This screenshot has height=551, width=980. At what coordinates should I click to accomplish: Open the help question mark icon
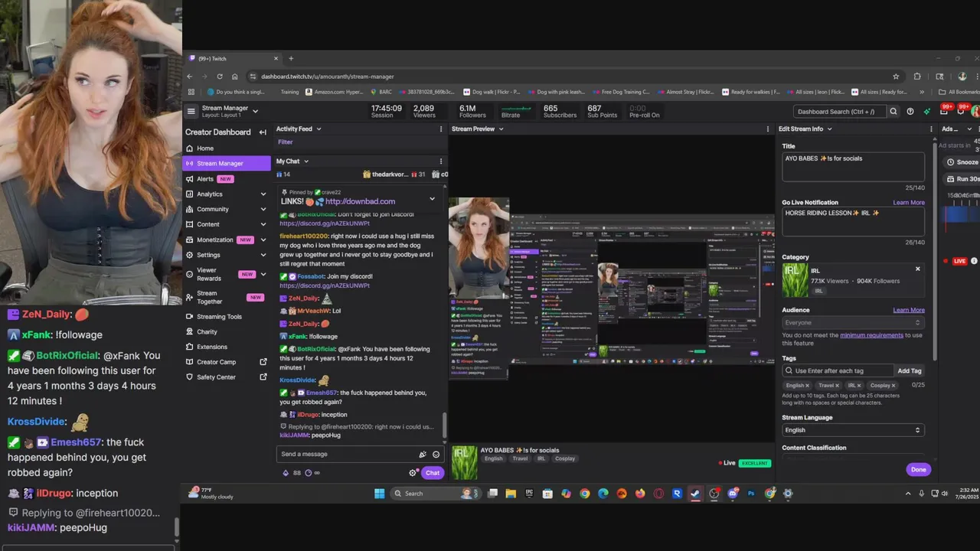(x=910, y=112)
